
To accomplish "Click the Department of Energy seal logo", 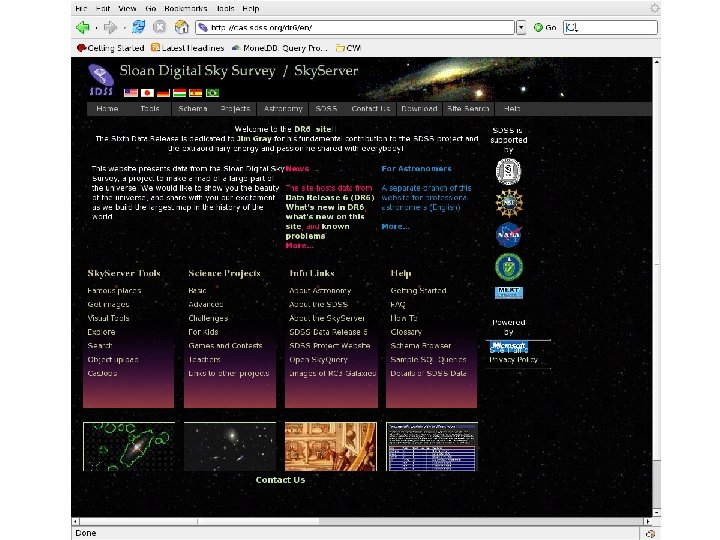I will pos(509,267).
